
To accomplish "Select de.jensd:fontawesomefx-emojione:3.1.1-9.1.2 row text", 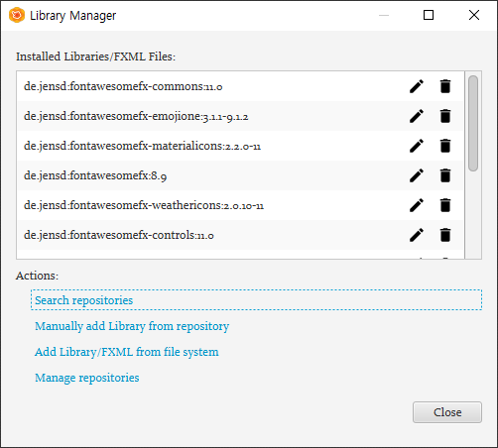I will (x=136, y=116).
